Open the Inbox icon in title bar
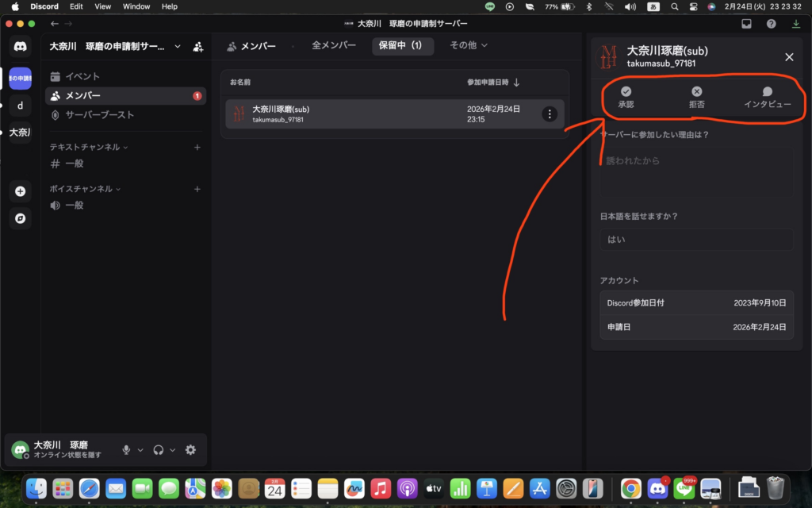812x508 pixels. (746, 24)
